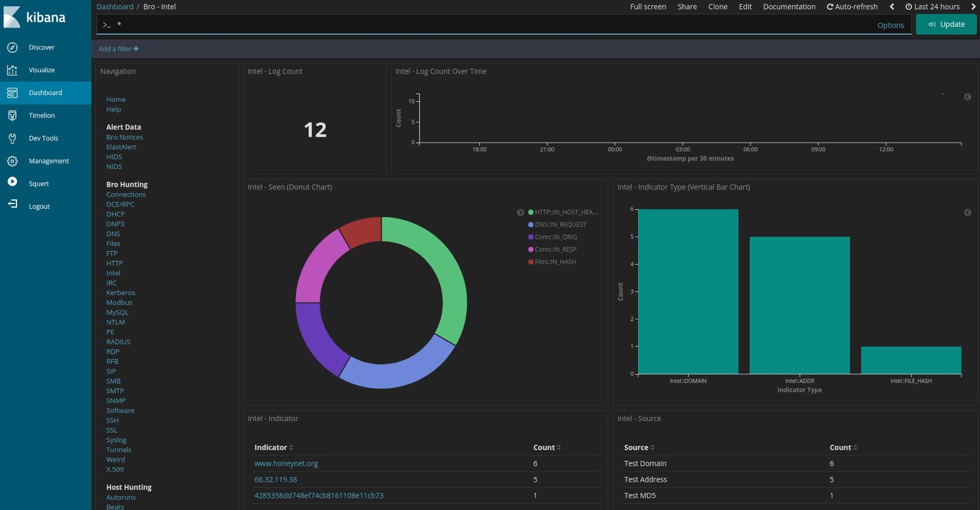Open Timelion via its shield icon
The image size is (980, 510).
12,115
